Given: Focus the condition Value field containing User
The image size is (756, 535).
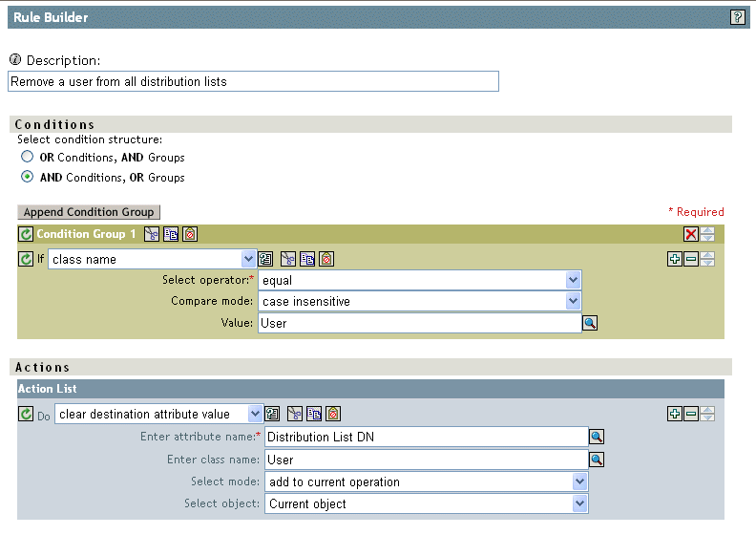Looking at the screenshot, I should click(x=420, y=323).
